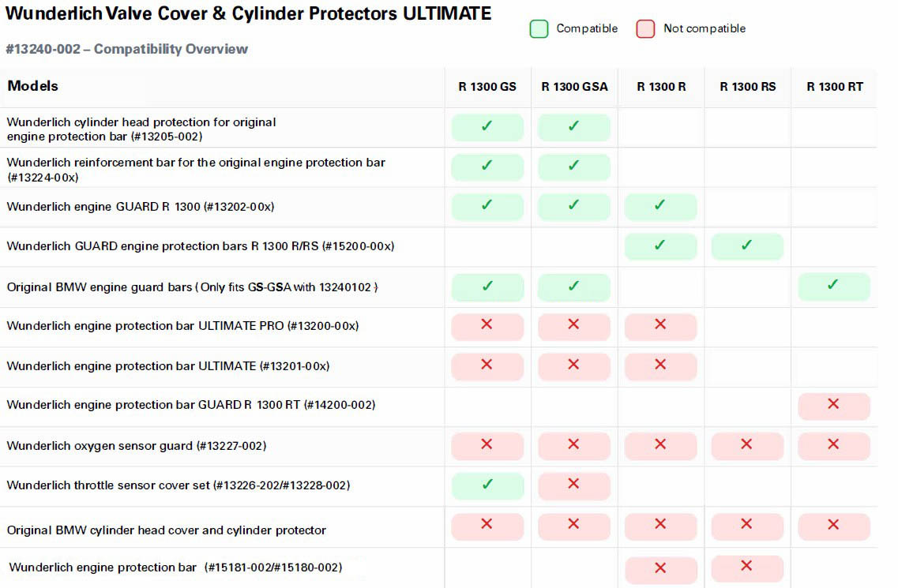
Task: Click green check under R 1300 RS for GUARD bars
Action: 747,246
